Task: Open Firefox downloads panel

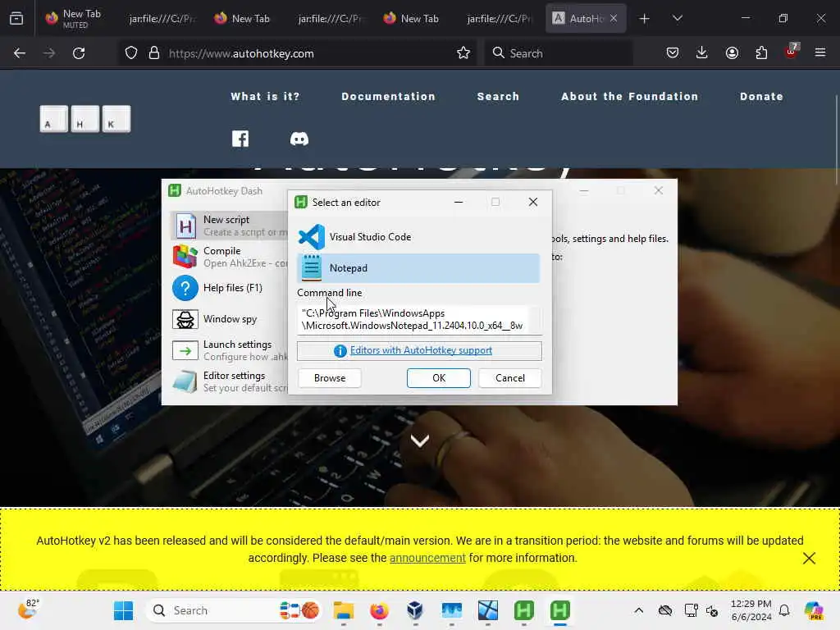Action: (x=702, y=52)
